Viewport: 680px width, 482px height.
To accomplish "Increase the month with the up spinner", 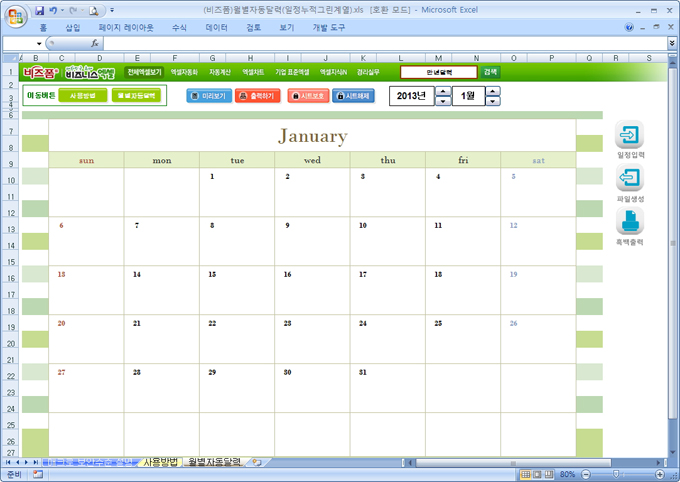I will (493, 91).
